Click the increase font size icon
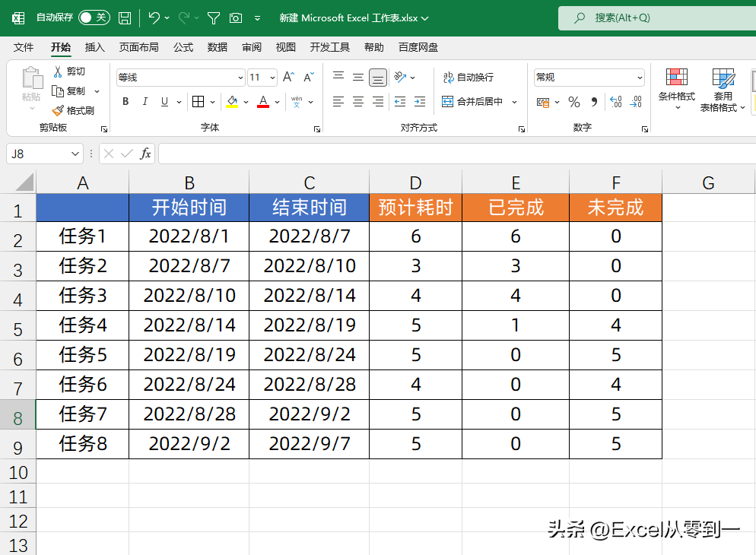Screen dimensions: 756x555 coord(288,77)
